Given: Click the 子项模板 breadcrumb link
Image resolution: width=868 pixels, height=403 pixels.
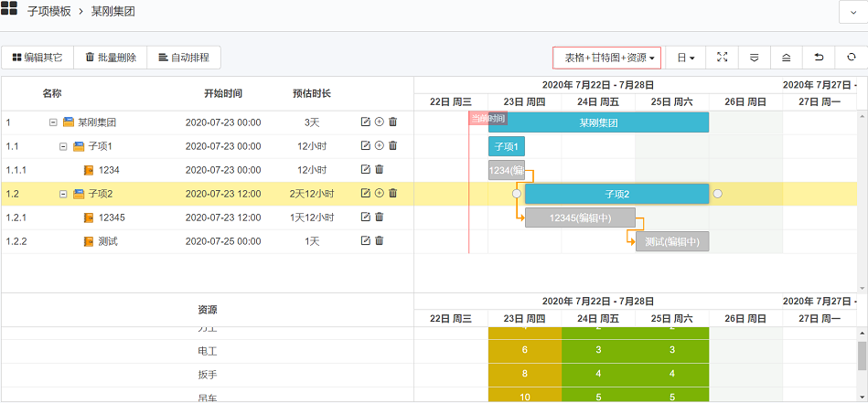Looking at the screenshot, I should click(x=52, y=10).
